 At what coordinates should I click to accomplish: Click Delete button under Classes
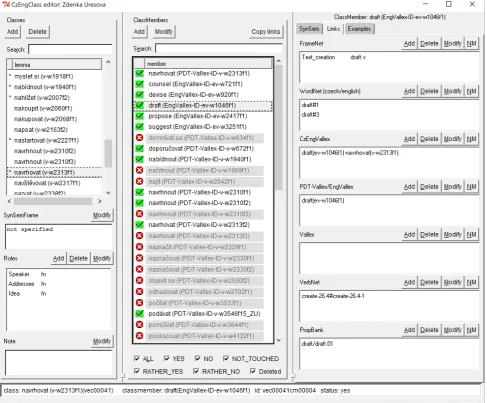(x=37, y=32)
